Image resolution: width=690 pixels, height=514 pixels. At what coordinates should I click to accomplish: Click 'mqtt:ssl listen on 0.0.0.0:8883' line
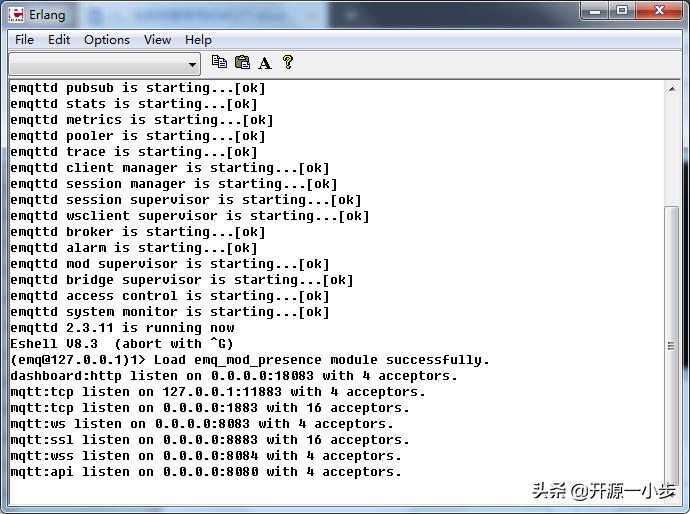[210, 440]
